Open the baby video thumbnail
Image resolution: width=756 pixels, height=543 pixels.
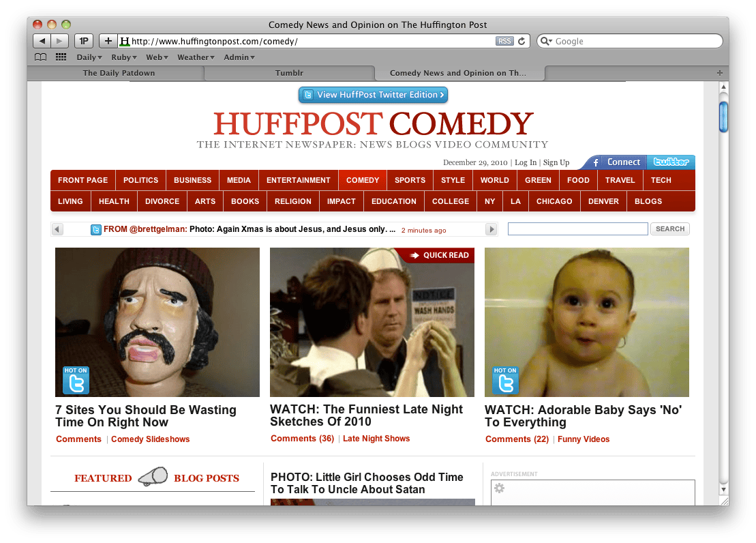(587, 323)
